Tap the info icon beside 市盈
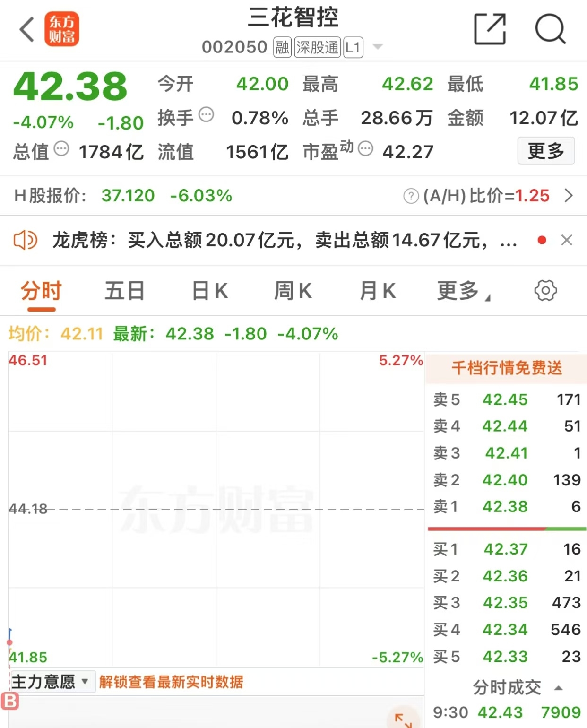This screenshot has width=587, height=728. click(x=365, y=148)
